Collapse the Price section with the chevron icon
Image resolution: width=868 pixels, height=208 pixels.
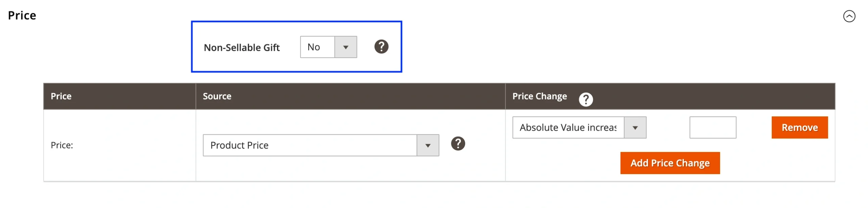click(849, 16)
